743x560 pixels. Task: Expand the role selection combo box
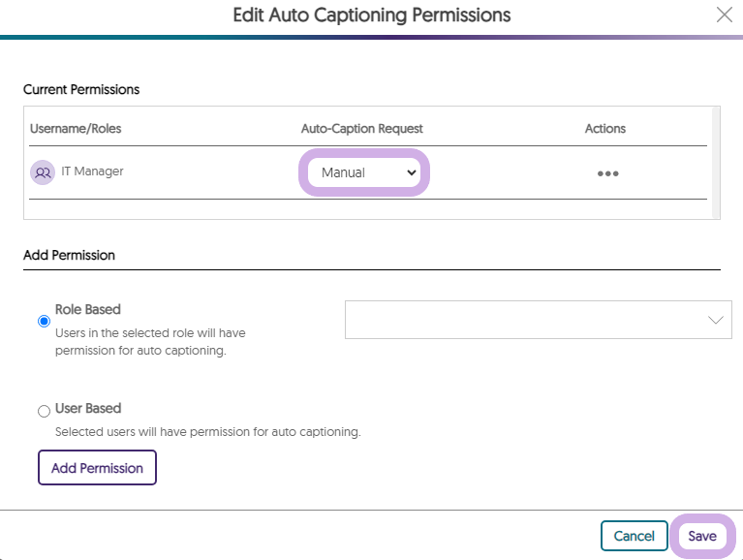point(539,320)
